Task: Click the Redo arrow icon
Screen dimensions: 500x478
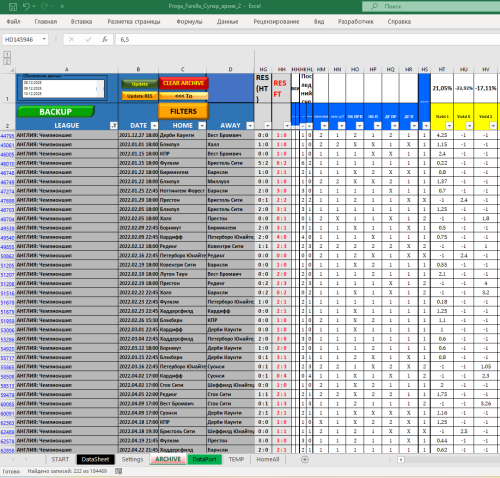Action: (44, 6)
